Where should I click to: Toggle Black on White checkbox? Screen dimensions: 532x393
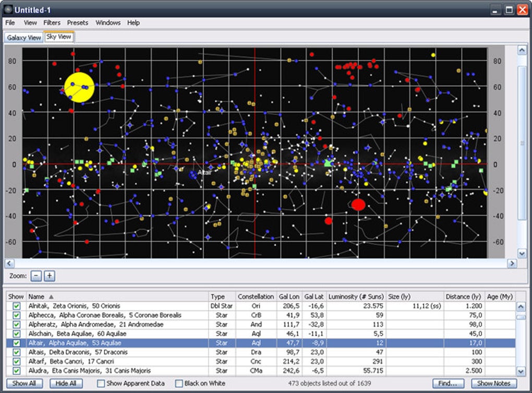(x=179, y=384)
